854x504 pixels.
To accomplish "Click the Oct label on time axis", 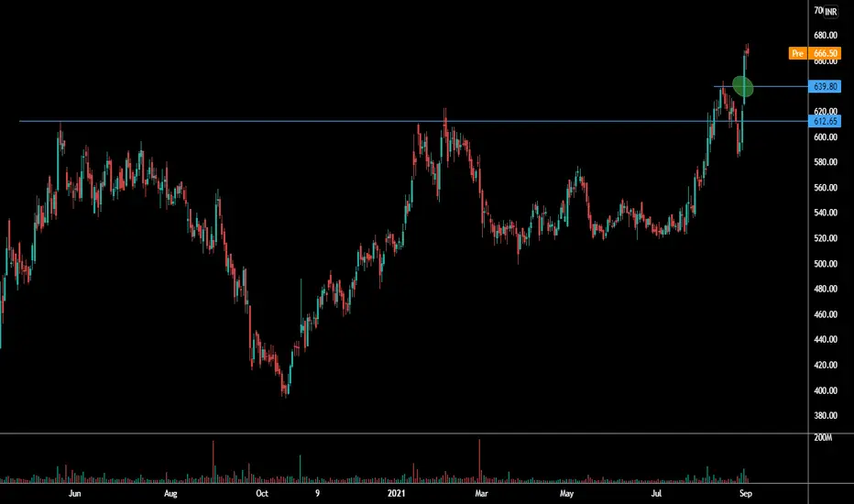I will (x=262, y=494).
